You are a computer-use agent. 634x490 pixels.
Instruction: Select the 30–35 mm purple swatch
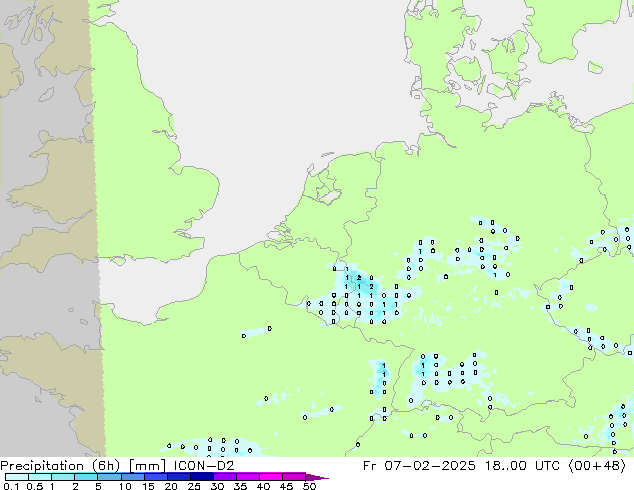click(224, 477)
